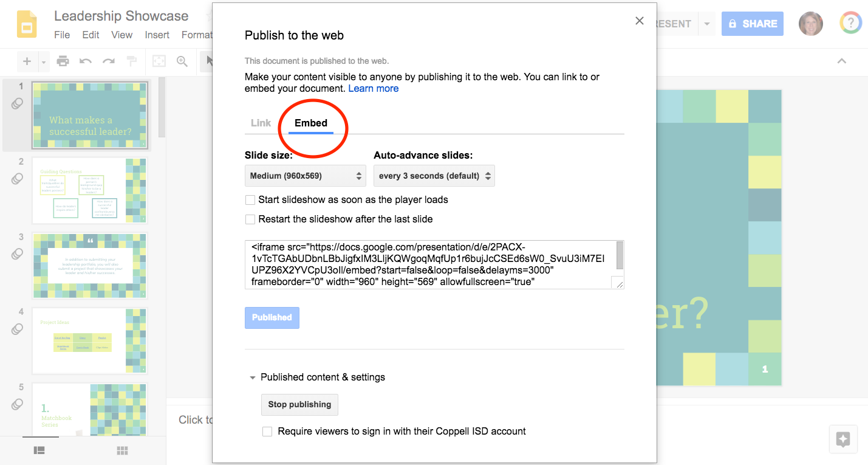Collapse Published content & settings section
The height and width of the screenshot is (465, 868).
(252, 377)
